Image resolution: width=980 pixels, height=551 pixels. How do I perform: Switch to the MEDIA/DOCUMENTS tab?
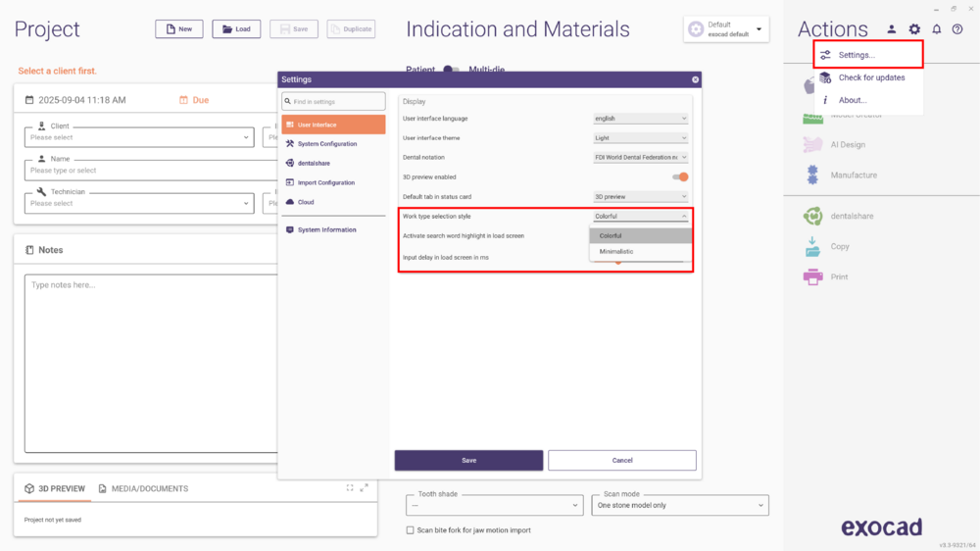143,488
